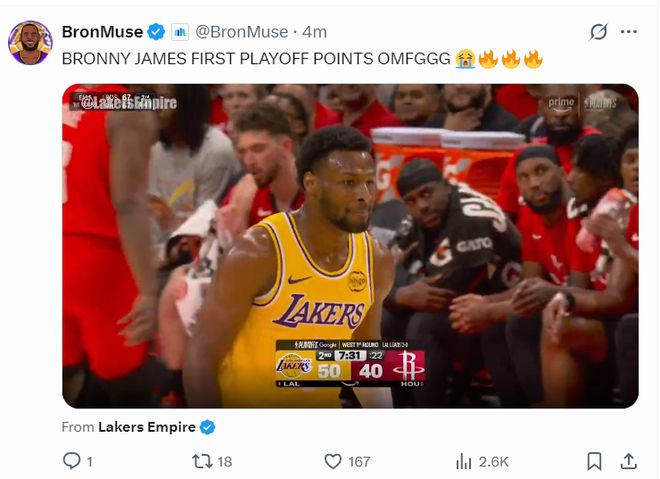The image size is (660, 479).
Task: Like the post with the heart icon
Action: click(333, 461)
